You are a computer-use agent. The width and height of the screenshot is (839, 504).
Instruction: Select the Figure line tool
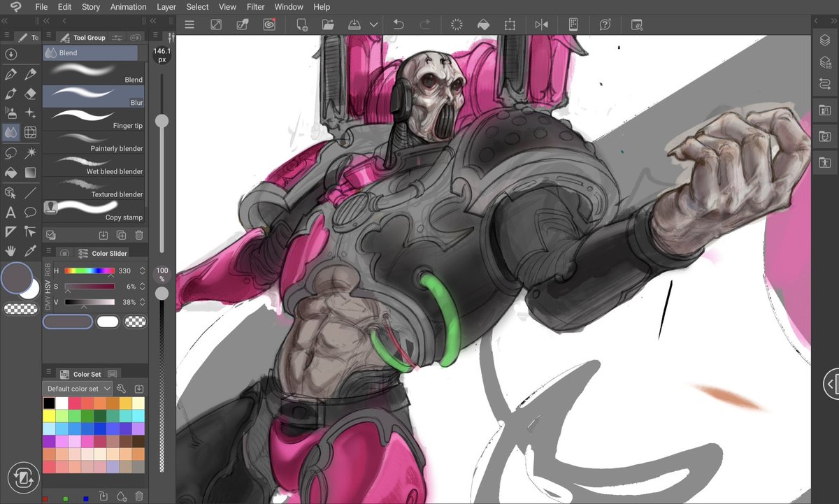click(30, 192)
